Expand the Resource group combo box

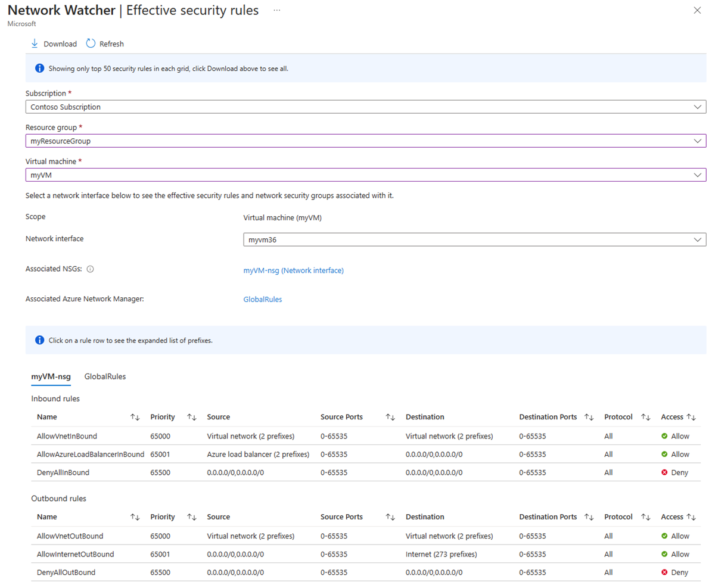698,141
